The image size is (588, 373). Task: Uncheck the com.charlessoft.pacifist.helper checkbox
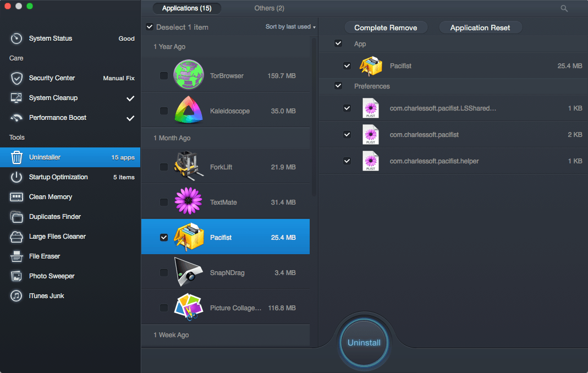point(347,161)
